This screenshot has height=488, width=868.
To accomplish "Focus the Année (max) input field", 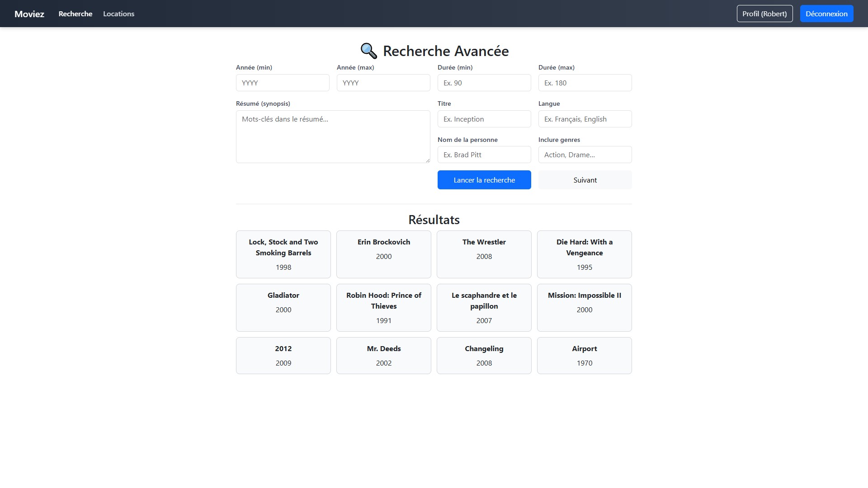I will point(383,83).
